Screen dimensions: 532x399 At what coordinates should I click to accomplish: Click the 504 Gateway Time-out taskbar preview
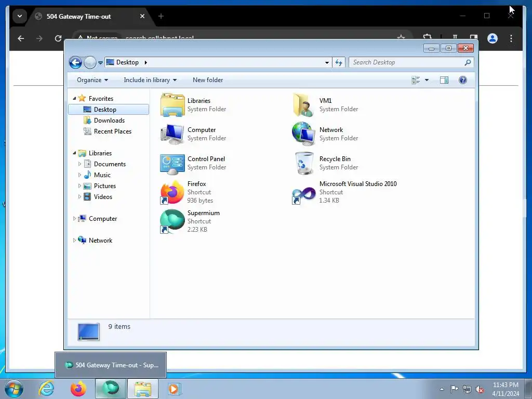pos(111,365)
